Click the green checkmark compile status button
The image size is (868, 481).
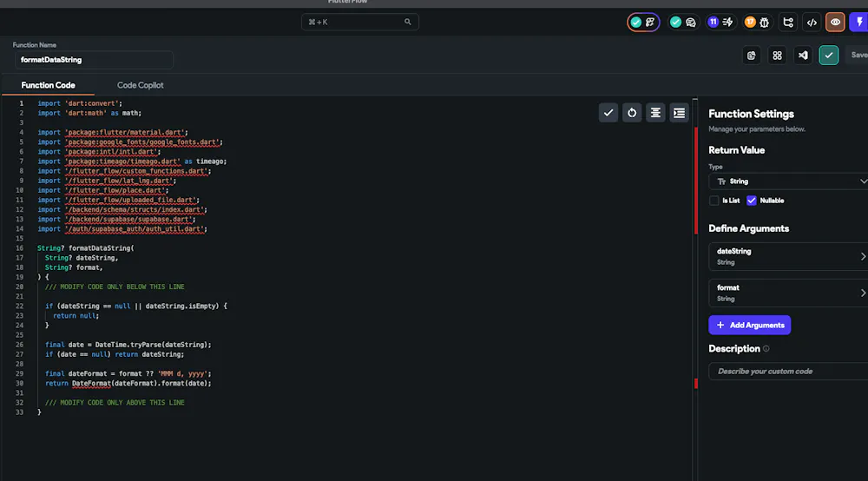pos(829,56)
